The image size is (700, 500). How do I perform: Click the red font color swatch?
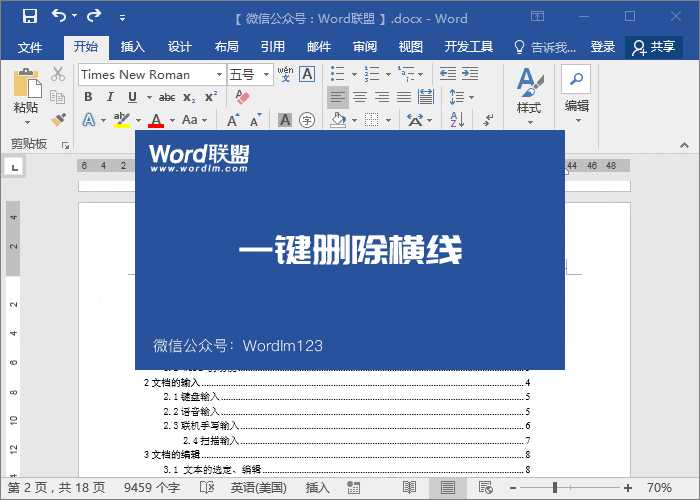[x=156, y=120]
